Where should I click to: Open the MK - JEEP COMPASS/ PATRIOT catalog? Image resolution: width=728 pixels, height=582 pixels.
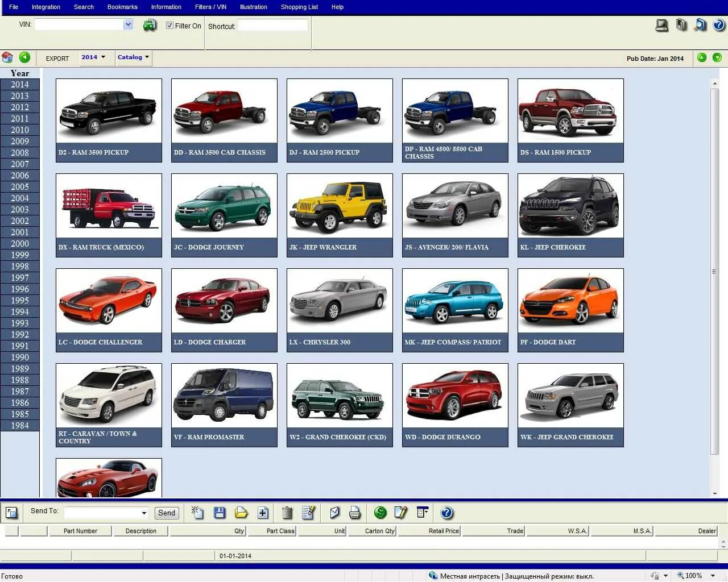(x=455, y=310)
